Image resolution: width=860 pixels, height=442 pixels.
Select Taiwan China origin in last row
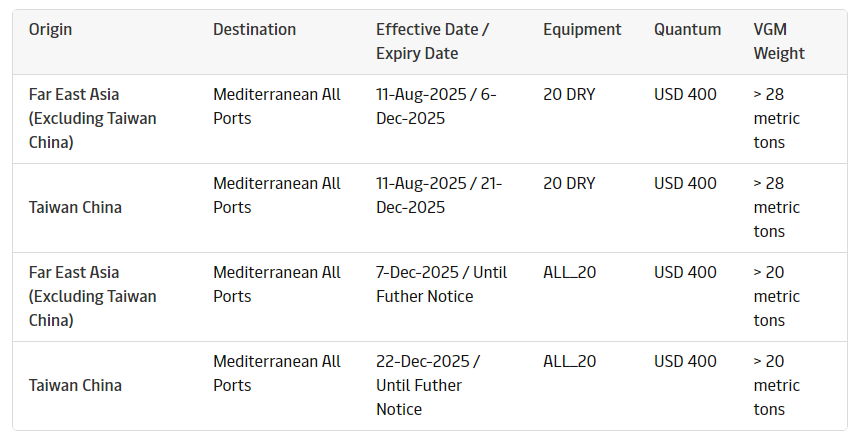(x=75, y=386)
